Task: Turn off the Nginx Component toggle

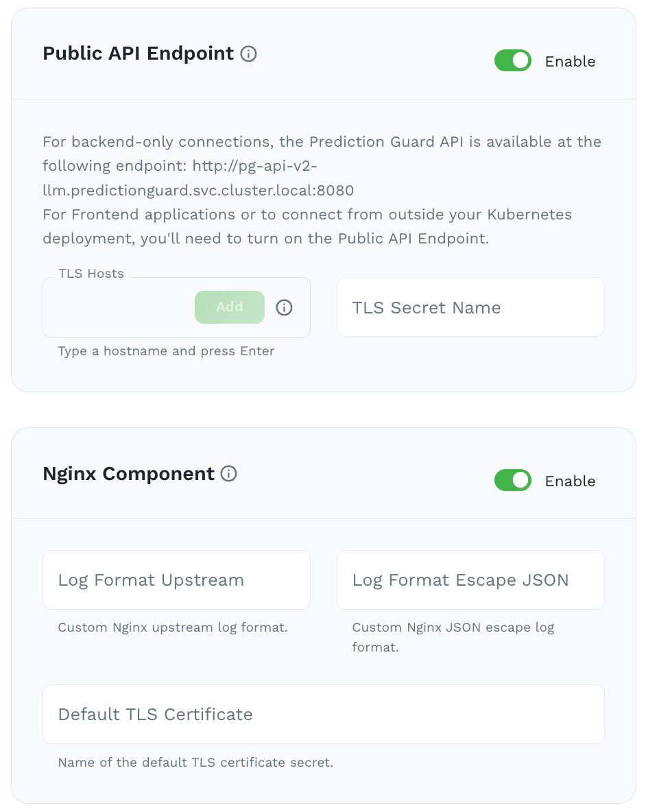Action: click(x=513, y=481)
